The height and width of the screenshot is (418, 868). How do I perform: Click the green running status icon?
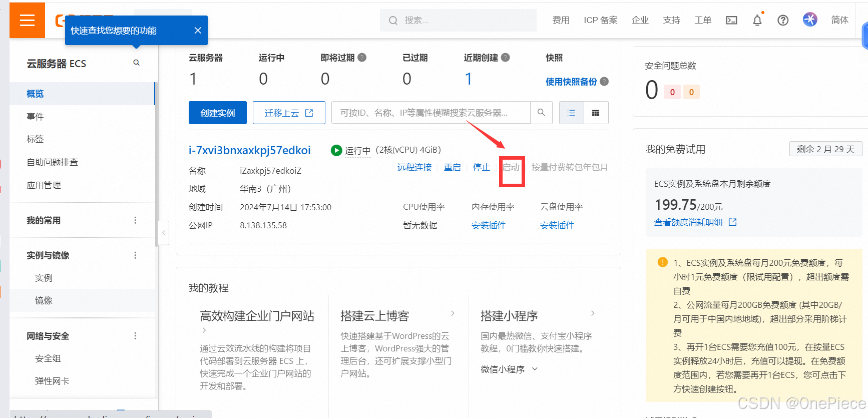coord(336,150)
